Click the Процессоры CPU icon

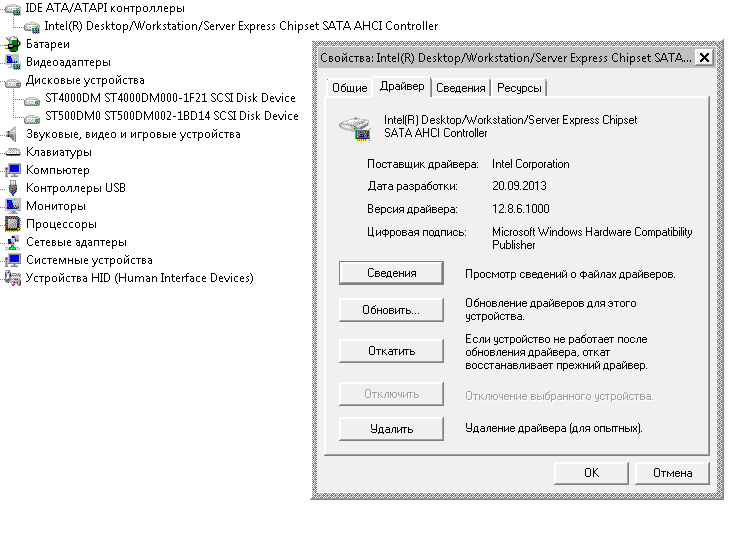(13, 224)
